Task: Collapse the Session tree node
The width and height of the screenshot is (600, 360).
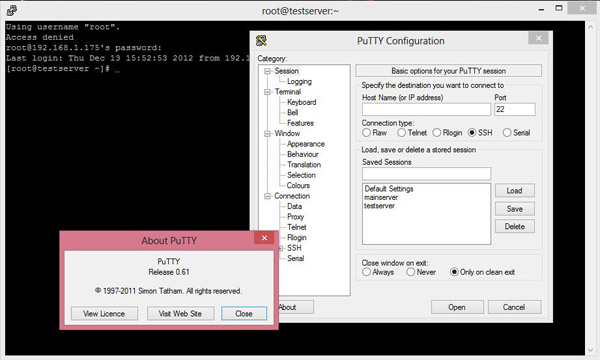Action: [x=267, y=71]
